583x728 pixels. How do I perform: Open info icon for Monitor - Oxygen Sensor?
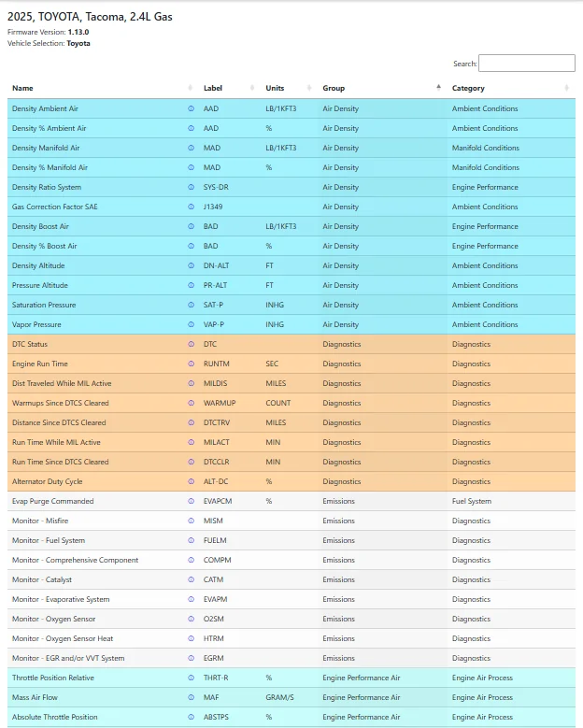coord(191,619)
